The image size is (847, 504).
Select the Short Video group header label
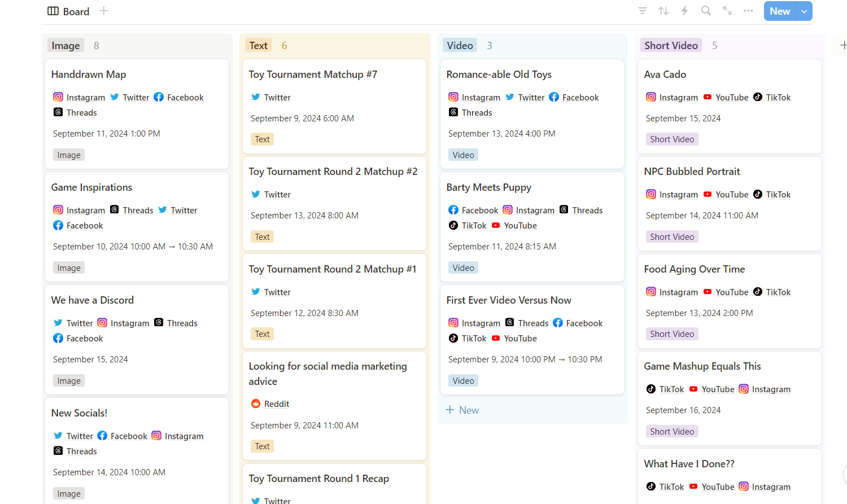pyautogui.click(x=671, y=45)
